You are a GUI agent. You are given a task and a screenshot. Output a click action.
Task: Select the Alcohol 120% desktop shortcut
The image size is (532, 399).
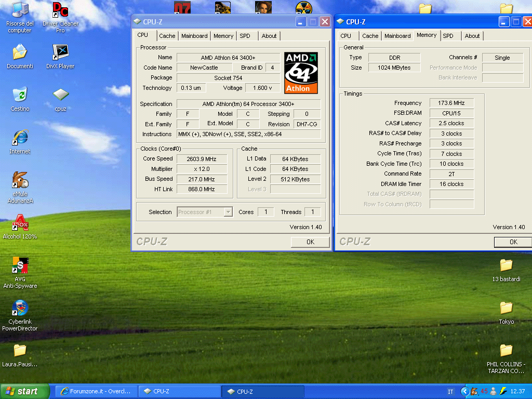(x=20, y=227)
